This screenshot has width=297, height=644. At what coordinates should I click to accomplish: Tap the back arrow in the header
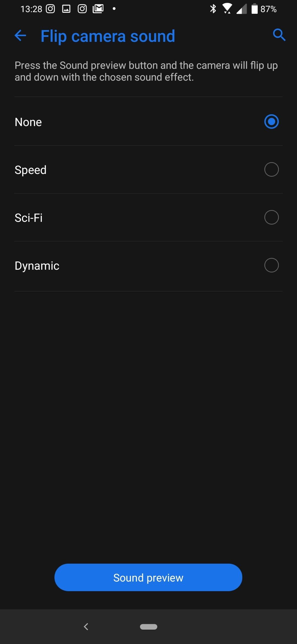[20, 36]
